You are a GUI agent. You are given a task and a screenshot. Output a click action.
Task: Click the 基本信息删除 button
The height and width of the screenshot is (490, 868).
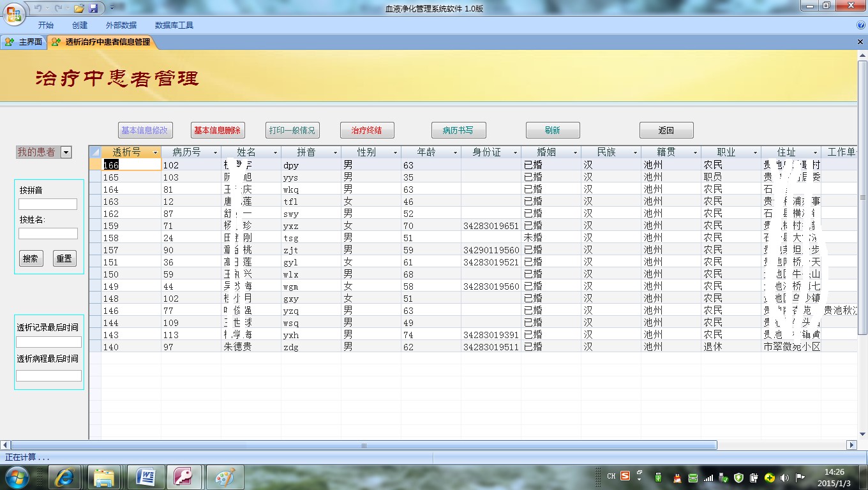pos(218,130)
